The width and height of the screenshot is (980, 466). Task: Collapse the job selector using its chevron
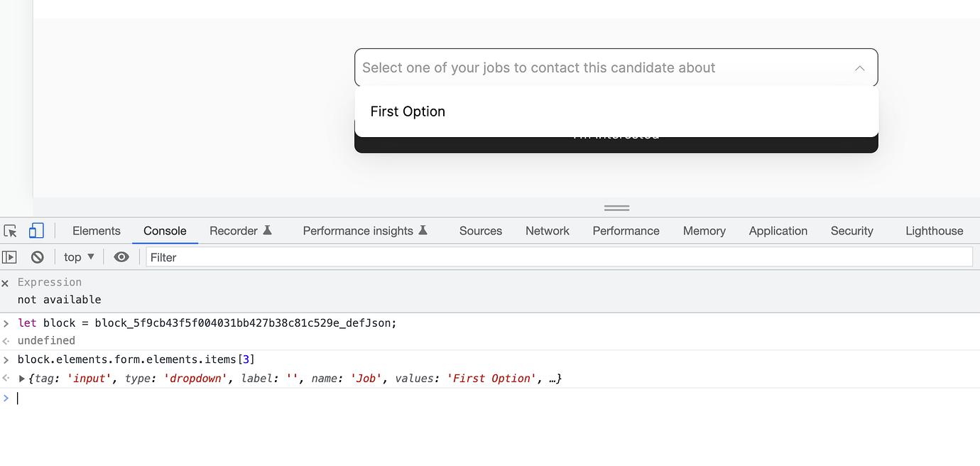pyautogui.click(x=859, y=67)
